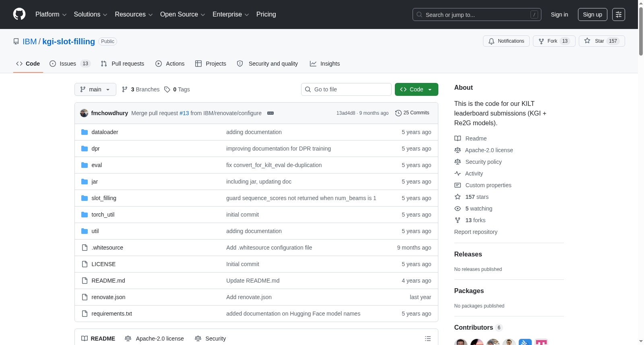Select the Apache-2.0 license tab below files
Screen dimensions: 644x345
[x=154, y=339]
